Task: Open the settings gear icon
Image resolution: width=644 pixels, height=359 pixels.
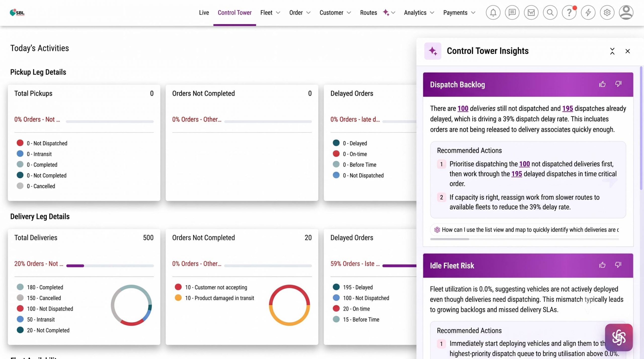Action: click(x=607, y=12)
